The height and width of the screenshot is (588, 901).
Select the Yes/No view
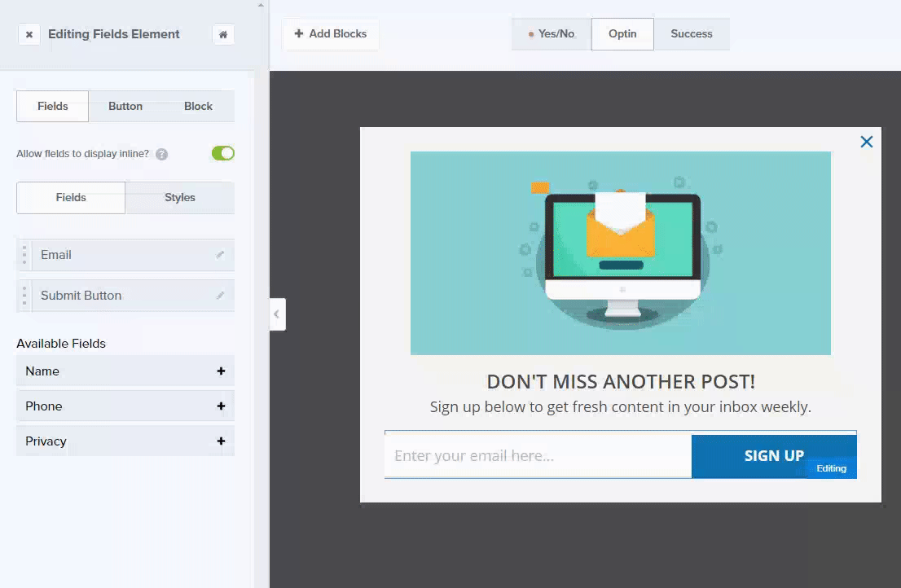point(552,34)
